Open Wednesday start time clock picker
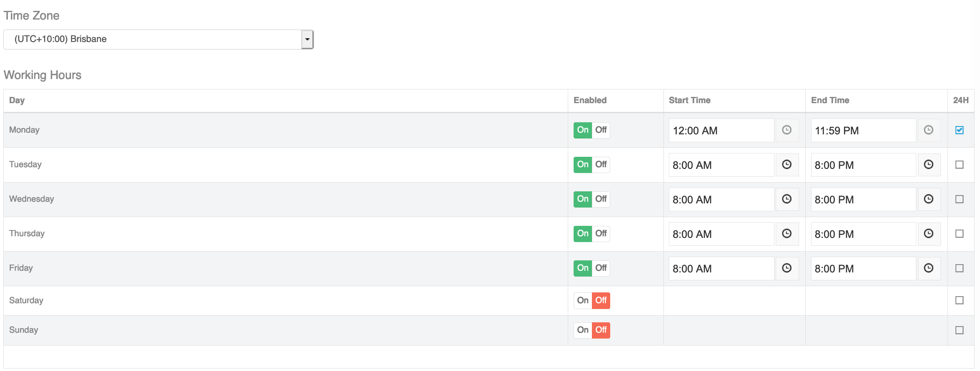 coord(787,199)
